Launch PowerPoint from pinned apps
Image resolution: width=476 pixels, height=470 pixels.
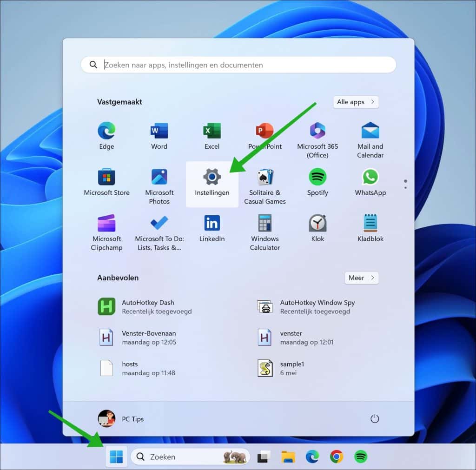coord(264,136)
